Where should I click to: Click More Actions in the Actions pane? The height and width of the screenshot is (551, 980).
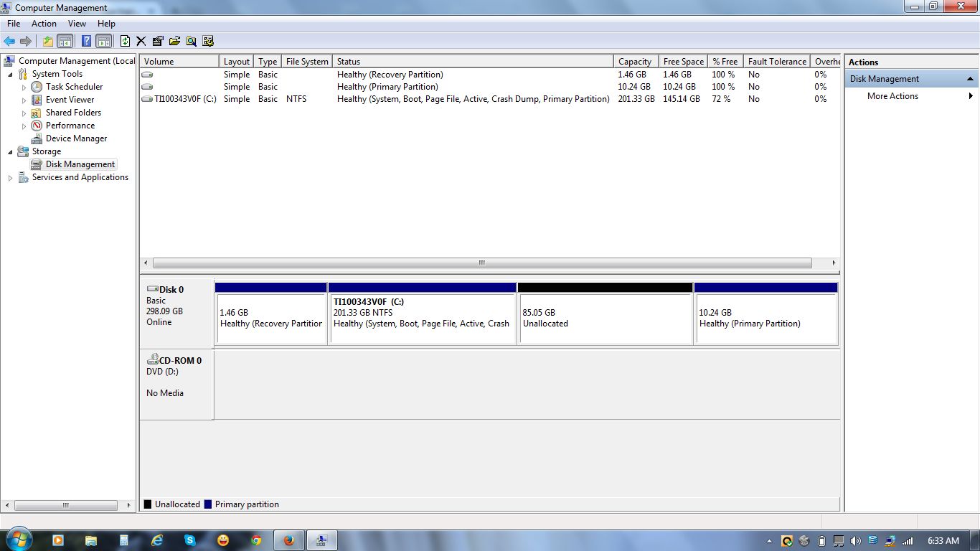892,96
